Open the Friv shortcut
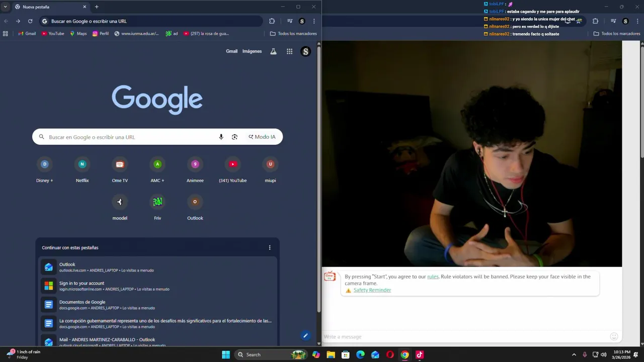644x362 pixels. [x=157, y=208]
